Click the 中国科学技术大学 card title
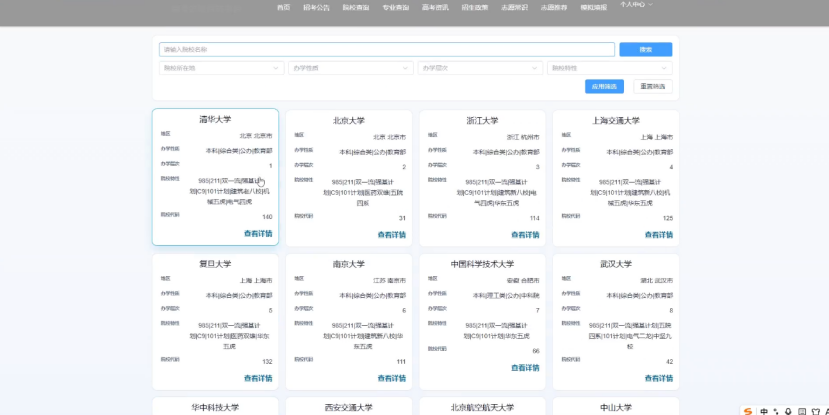 (482, 264)
